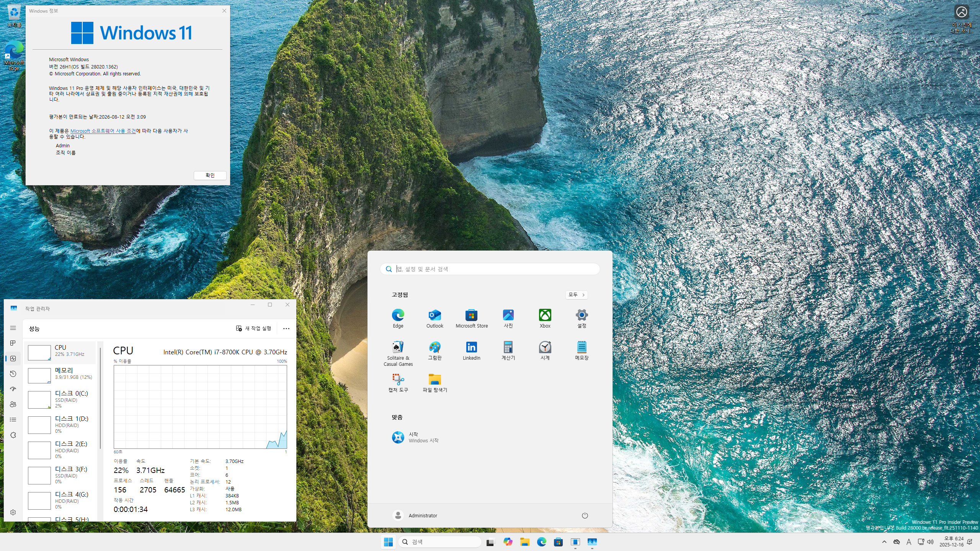Open Task Manager startup apps tab
The image size is (980, 551).
pyautogui.click(x=13, y=389)
